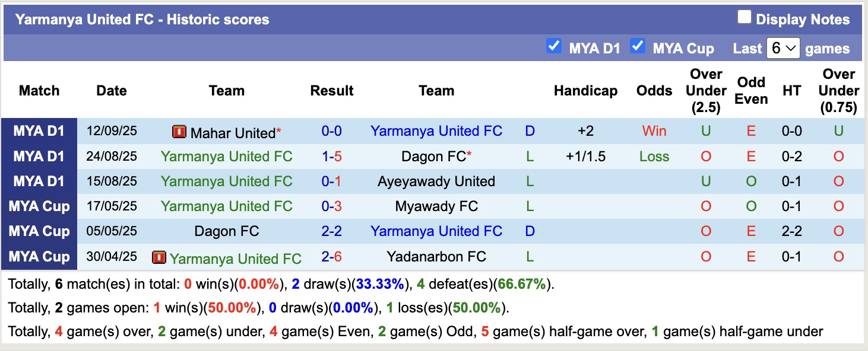Open the Last games count dropdown
This screenshot has height=351, width=868.
784,47
